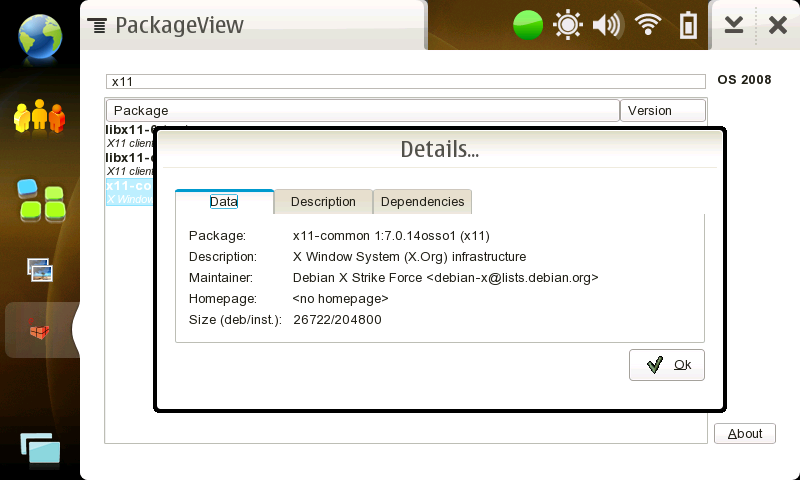The image size is (800, 480).
Task: Click the About button
Action: pos(745,433)
